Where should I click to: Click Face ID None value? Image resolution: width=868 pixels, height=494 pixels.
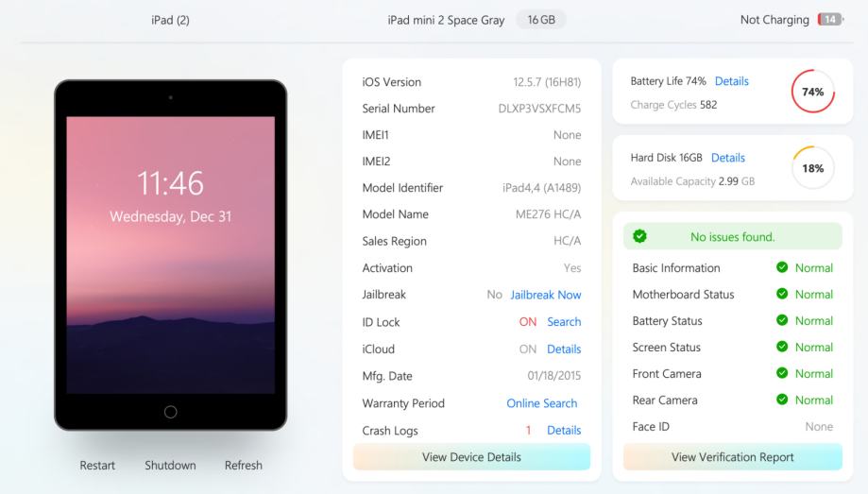pos(819,426)
